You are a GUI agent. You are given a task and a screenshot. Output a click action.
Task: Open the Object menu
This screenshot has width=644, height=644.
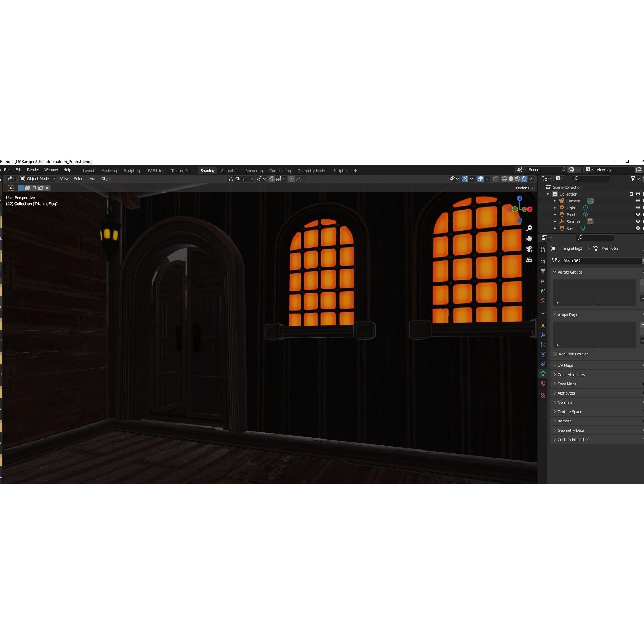click(107, 179)
